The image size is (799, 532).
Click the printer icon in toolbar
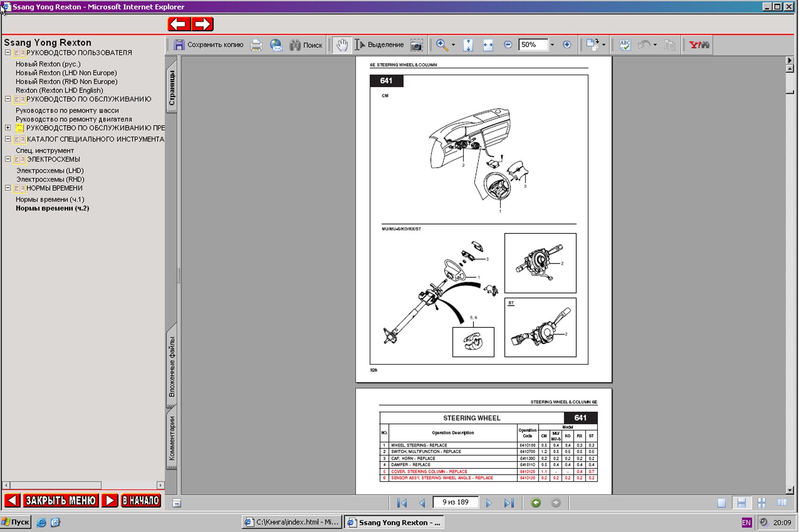click(256, 45)
